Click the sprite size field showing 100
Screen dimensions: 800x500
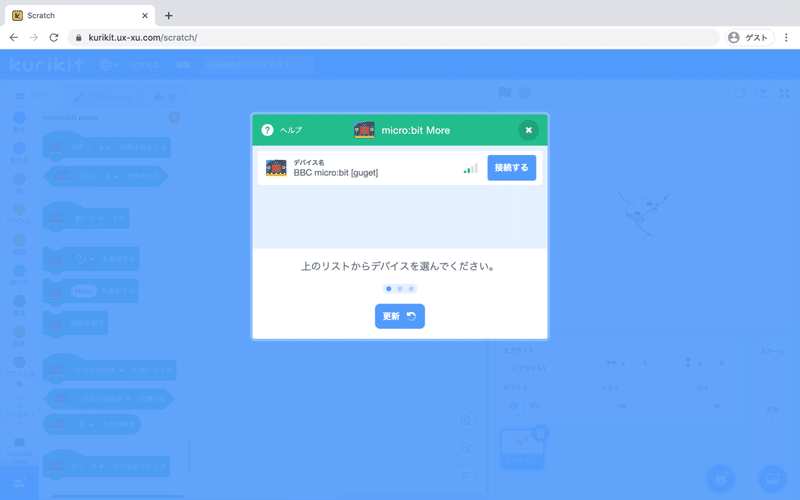click(x=621, y=406)
